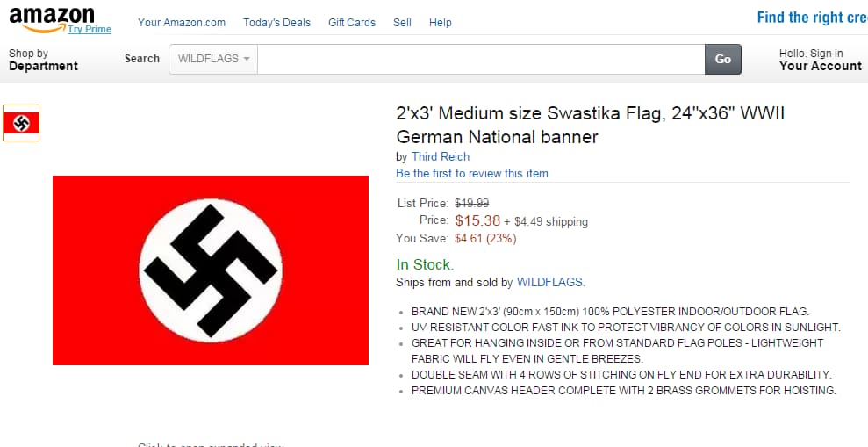868x447 pixels.
Task: Select Gift Cards in top navigation
Action: pyautogui.click(x=352, y=23)
